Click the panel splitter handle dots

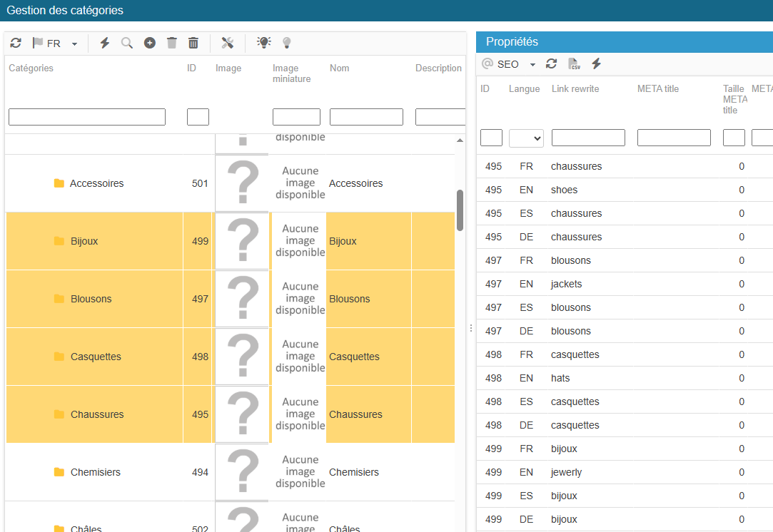coord(471,327)
